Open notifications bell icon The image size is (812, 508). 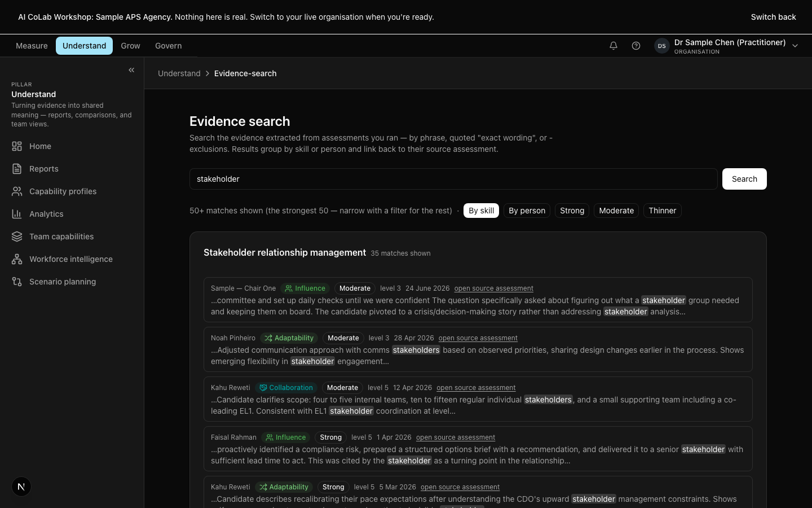point(614,46)
